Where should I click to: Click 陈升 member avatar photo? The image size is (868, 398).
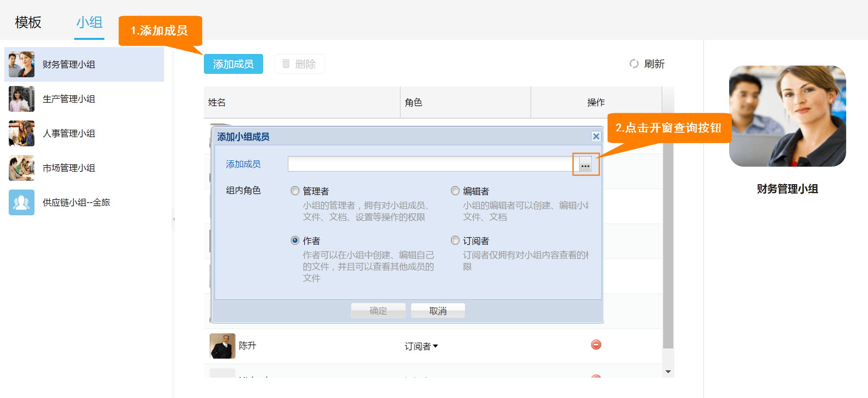click(222, 346)
